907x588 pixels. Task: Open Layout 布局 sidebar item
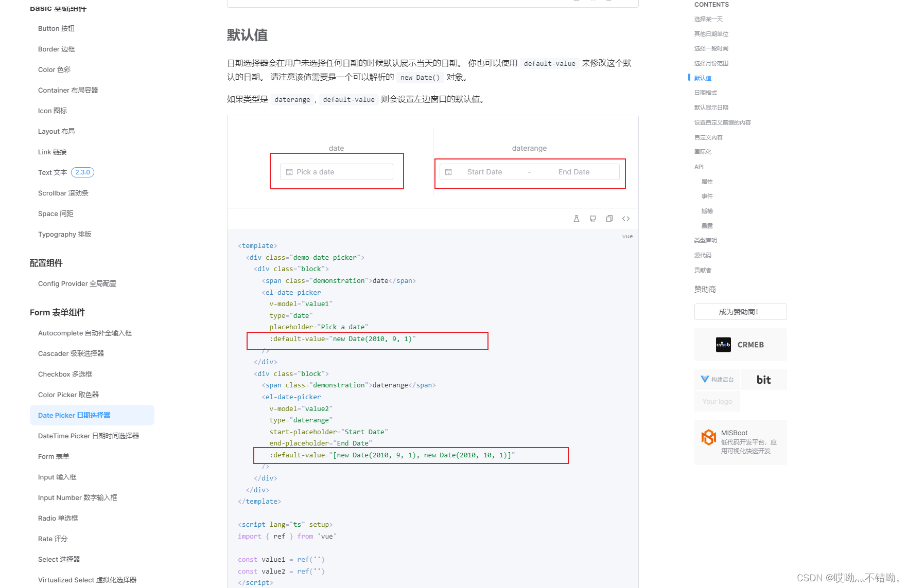pyautogui.click(x=56, y=131)
